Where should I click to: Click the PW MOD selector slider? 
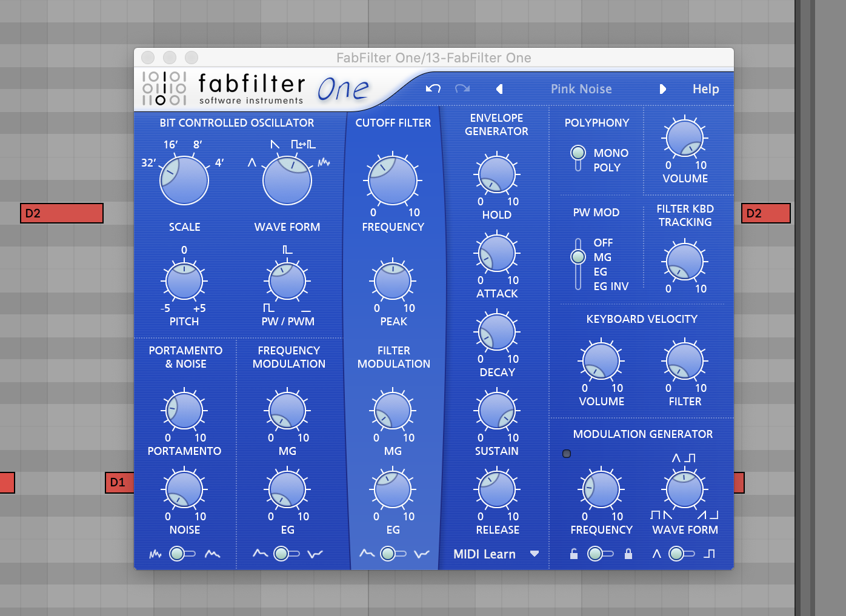coord(578,264)
